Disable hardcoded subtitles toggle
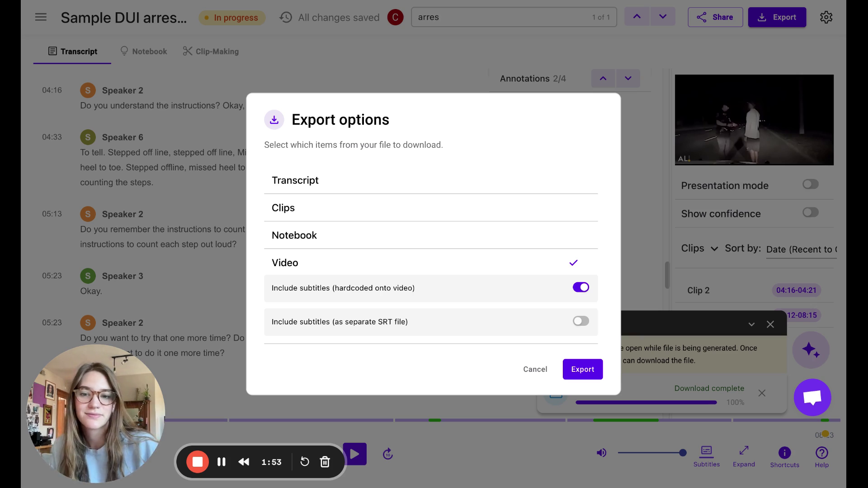The height and width of the screenshot is (488, 868). coord(580,287)
